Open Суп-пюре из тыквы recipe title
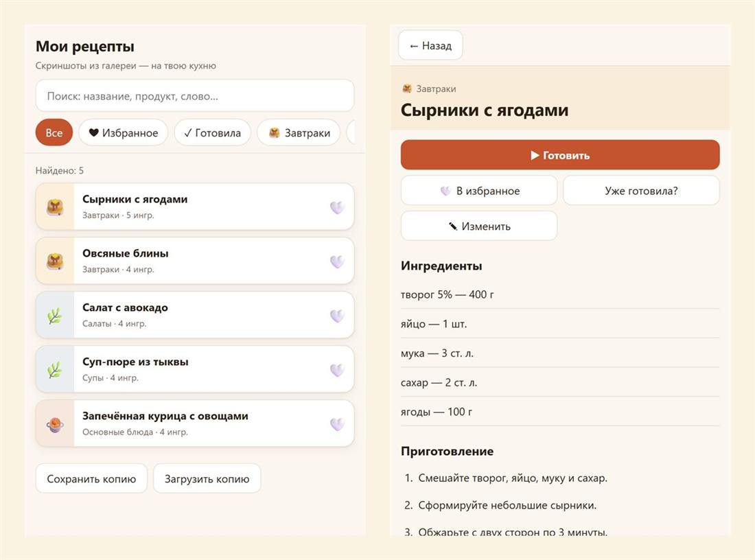Viewport: 755px width, 560px height. (x=135, y=362)
